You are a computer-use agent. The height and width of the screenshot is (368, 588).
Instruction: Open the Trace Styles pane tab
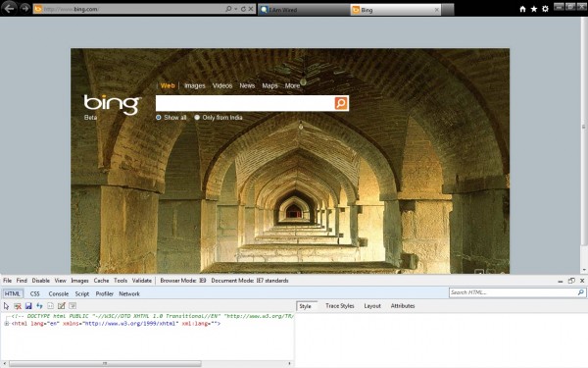pos(340,306)
